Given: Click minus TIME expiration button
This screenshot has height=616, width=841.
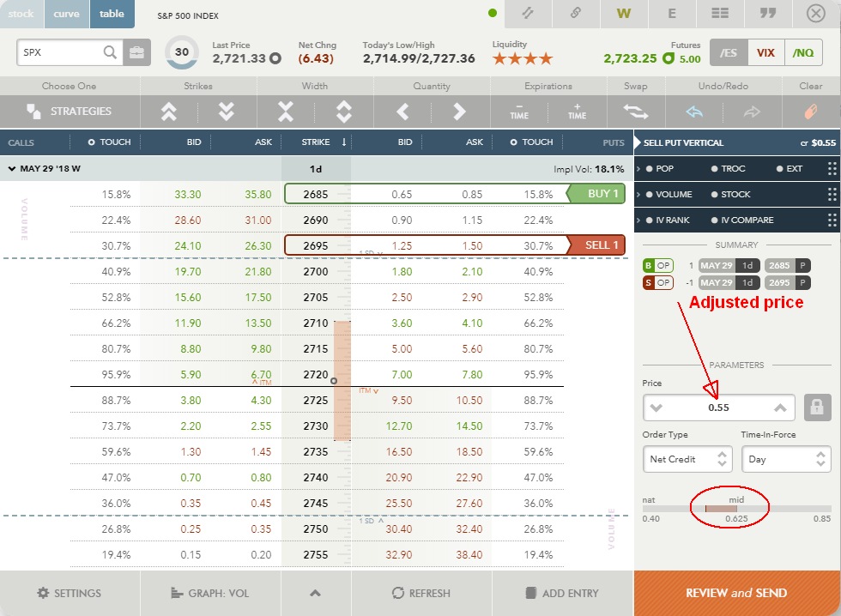Looking at the screenshot, I should tap(519, 112).
